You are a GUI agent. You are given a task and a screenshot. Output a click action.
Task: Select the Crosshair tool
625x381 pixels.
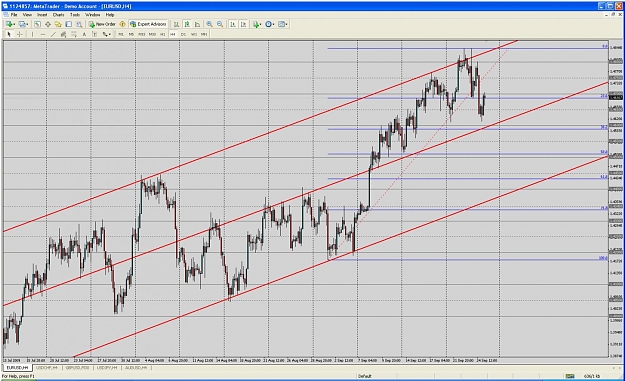click(20, 34)
